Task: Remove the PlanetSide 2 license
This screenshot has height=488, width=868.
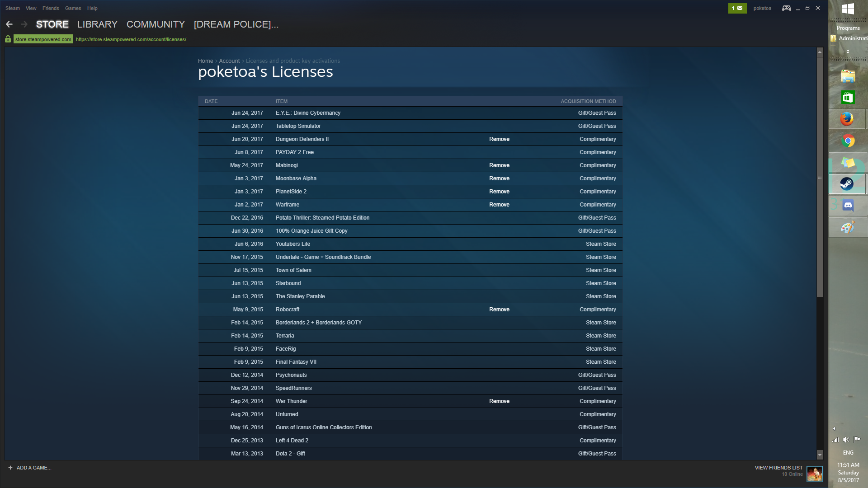Action: (x=499, y=192)
